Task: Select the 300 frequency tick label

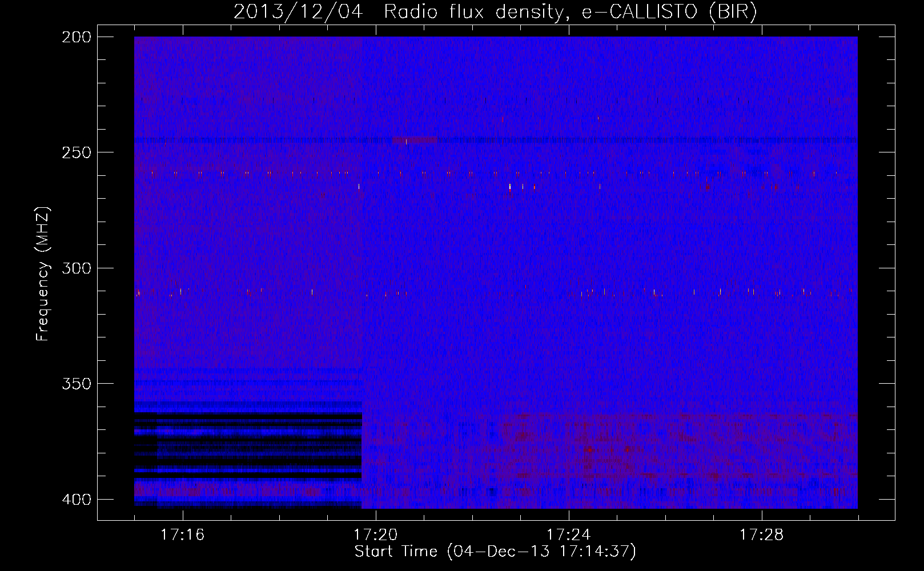Action: pyautogui.click(x=76, y=268)
